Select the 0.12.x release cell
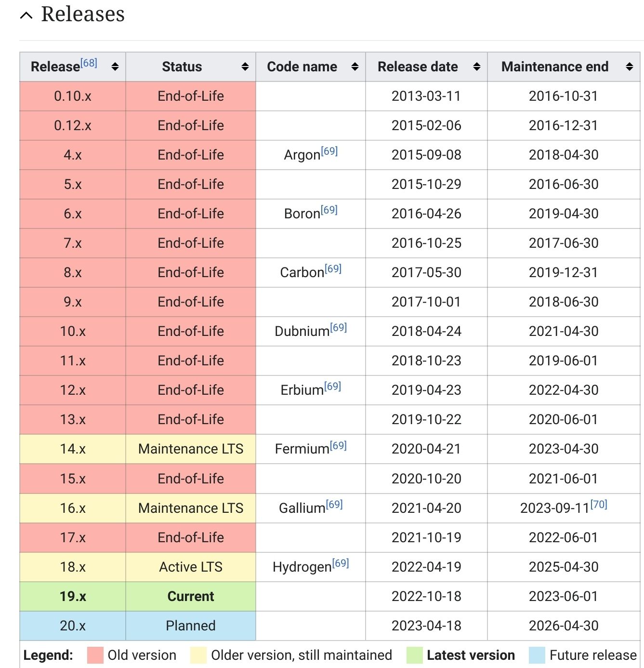Viewport: 644px width, 668px height. (x=73, y=126)
